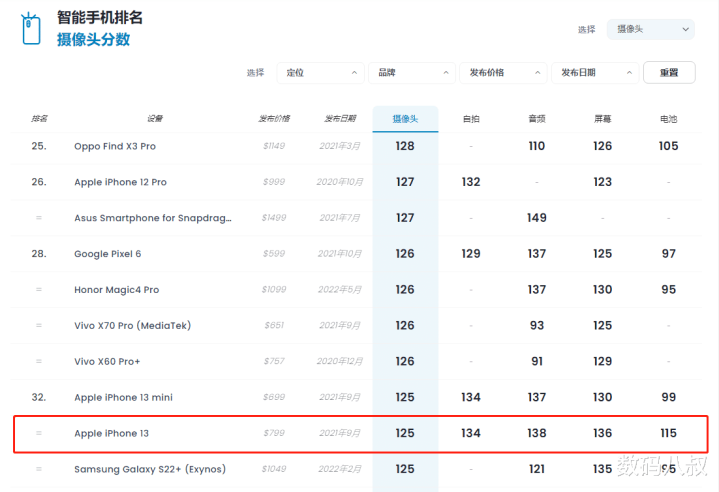719x492 pixels.
Task: Click the $599 price of Google Pixel 6
Action: coord(274,254)
